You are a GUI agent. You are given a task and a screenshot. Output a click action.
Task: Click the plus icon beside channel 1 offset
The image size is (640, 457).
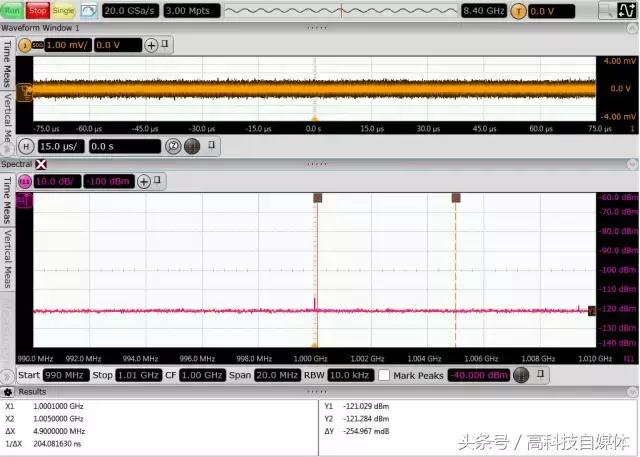[x=152, y=45]
